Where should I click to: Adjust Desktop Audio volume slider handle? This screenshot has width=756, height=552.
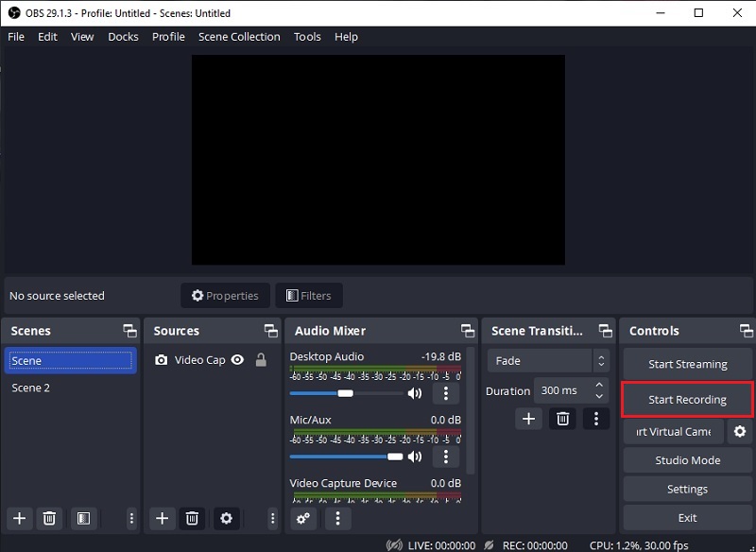345,393
